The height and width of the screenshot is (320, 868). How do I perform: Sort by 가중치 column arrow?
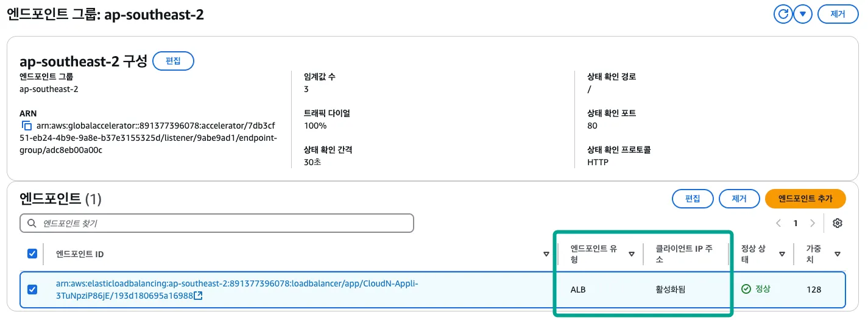point(838,254)
